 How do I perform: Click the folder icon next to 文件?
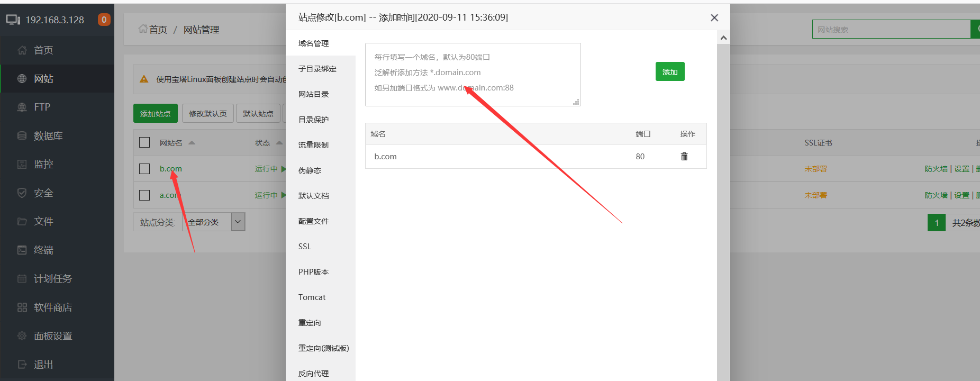[22, 222]
